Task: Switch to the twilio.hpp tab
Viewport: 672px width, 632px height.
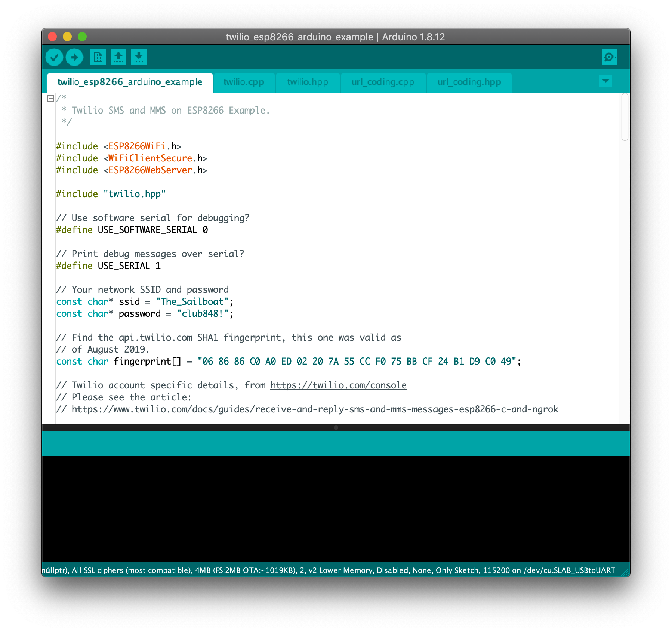Action: pos(308,82)
